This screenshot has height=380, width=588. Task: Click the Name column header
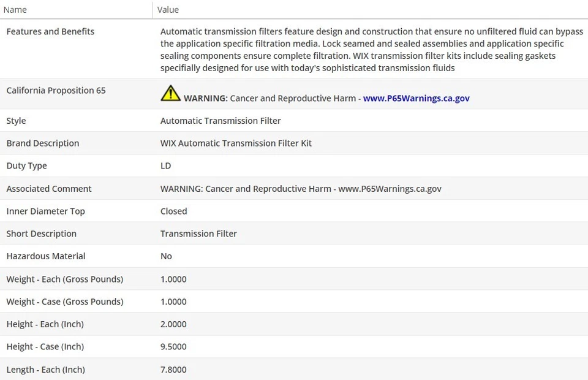(15, 10)
